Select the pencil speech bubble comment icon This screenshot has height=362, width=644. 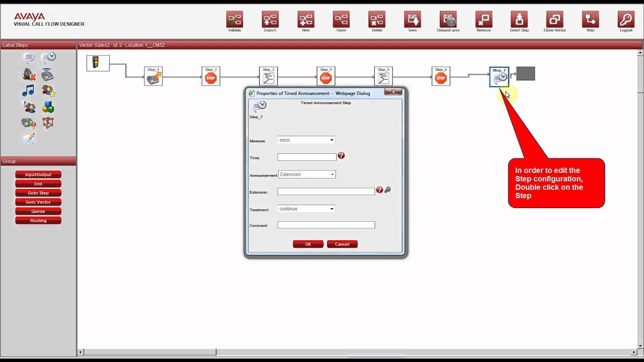click(x=29, y=138)
